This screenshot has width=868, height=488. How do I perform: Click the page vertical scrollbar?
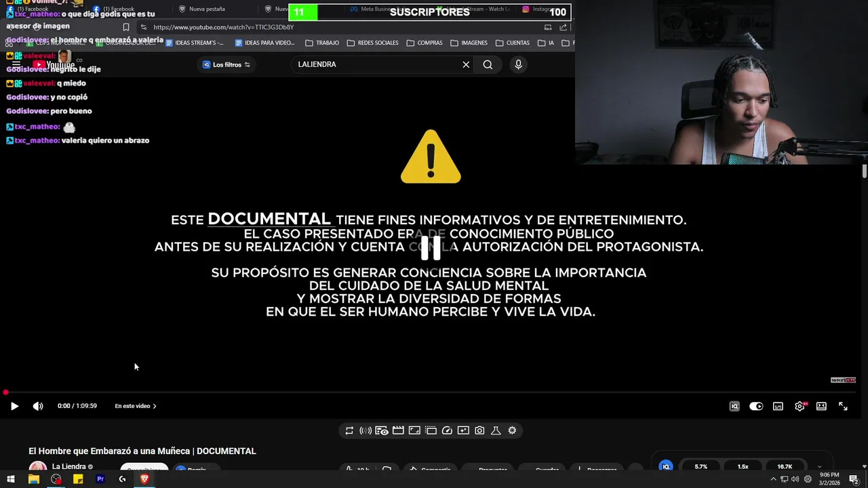click(865, 171)
